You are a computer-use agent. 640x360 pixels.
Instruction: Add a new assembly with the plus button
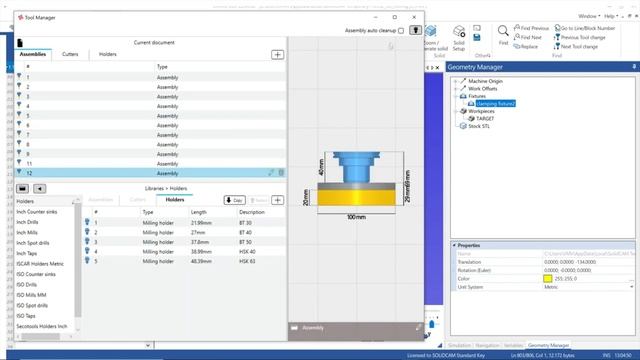278,55
